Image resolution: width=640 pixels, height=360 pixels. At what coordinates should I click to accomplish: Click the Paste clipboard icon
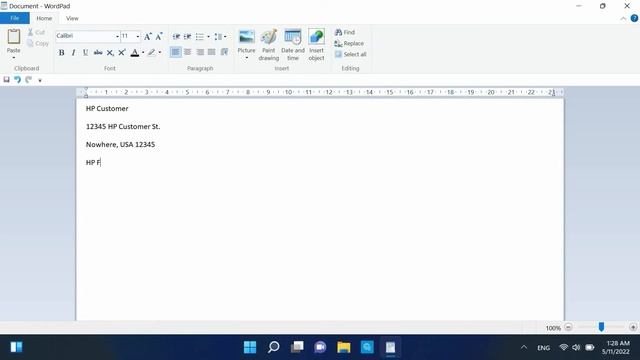[13, 37]
